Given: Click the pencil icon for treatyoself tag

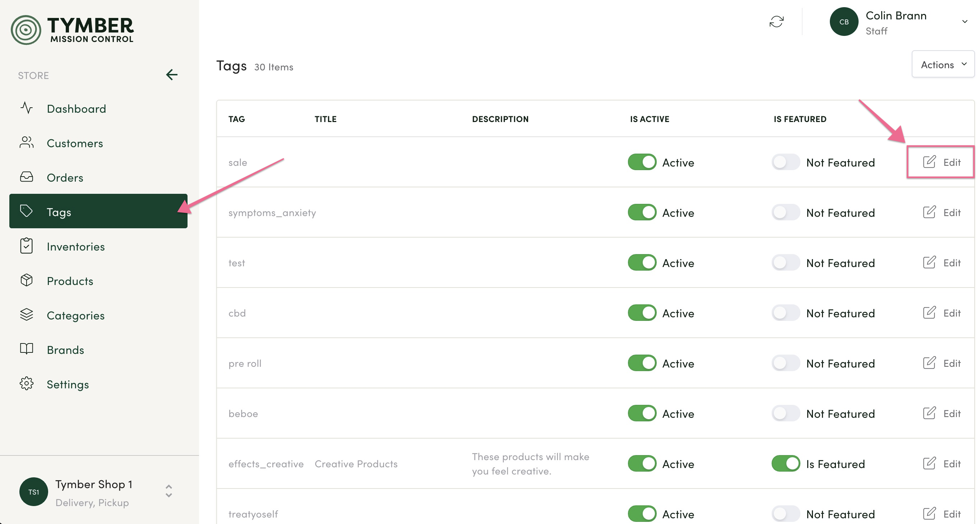Looking at the screenshot, I should [929, 514].
